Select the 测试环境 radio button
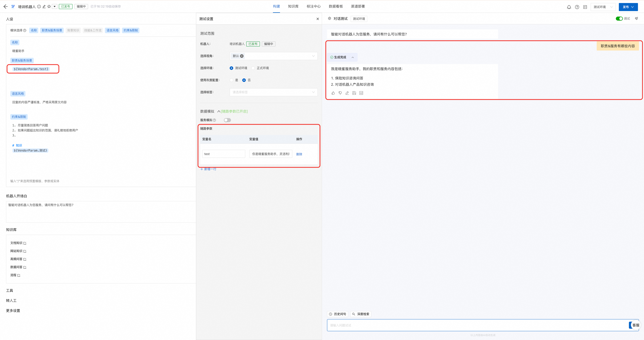Screen dimensions: 644x340 pos(231,68)
